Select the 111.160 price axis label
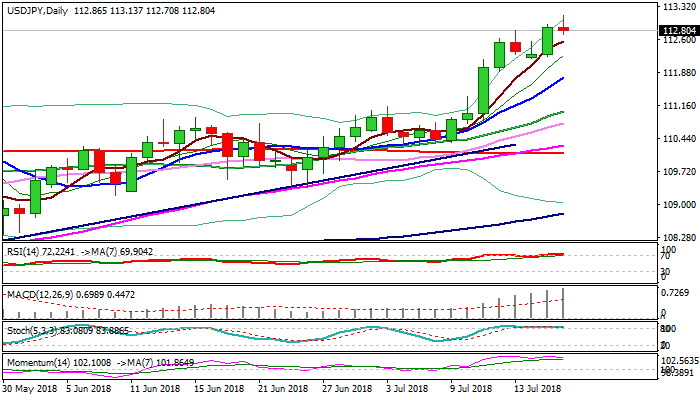Screen dimensions: 700x400 click(x=678, y=106)
